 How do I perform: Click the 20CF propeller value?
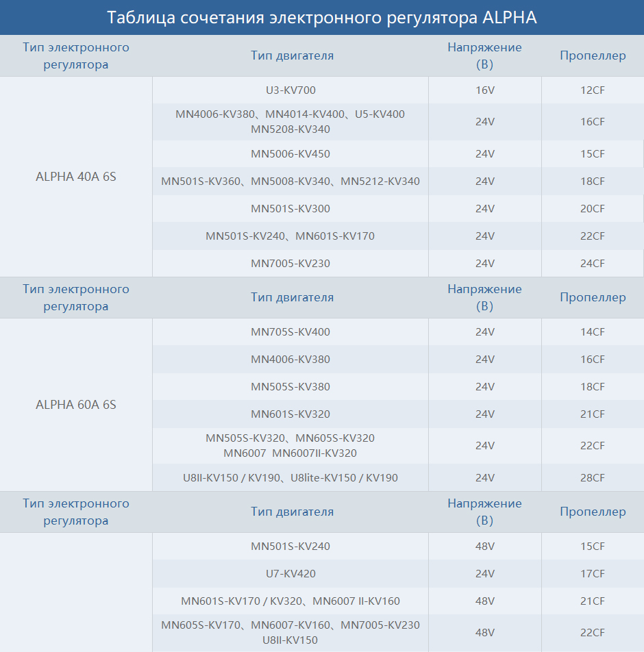593,209
